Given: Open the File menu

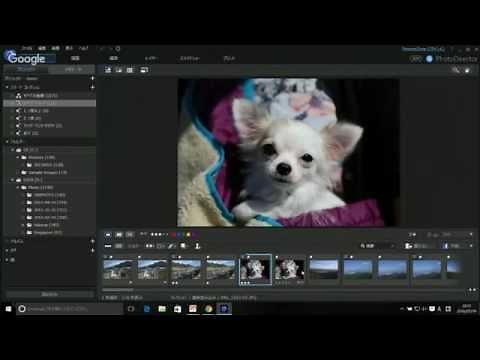Looking at the screenshot, I should (27, 48).
